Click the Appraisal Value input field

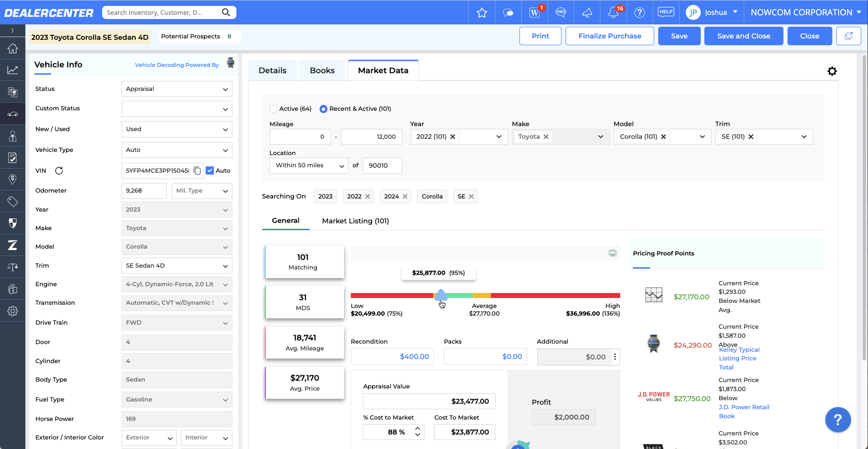[429, 402]
